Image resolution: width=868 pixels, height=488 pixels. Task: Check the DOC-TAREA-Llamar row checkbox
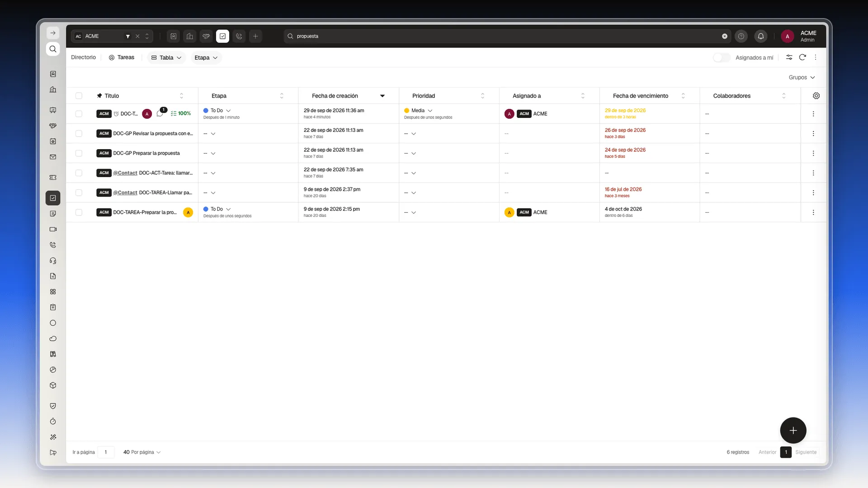tap(79, 192)
